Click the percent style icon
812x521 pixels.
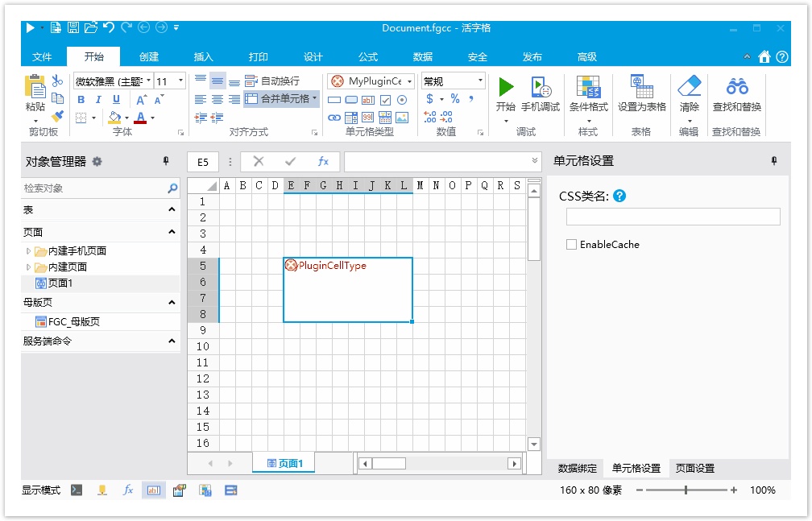click(x=454, y=98)
